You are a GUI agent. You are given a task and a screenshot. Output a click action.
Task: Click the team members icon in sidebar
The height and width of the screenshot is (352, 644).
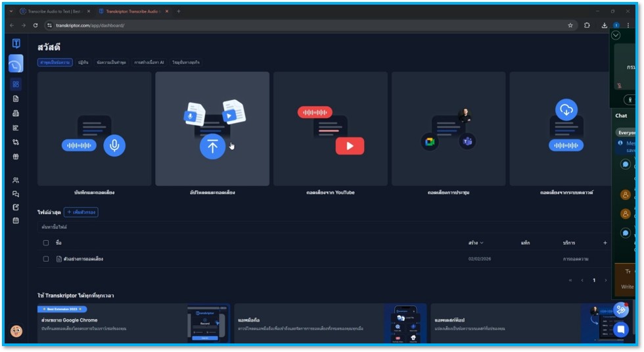click(x=16, y=180)
